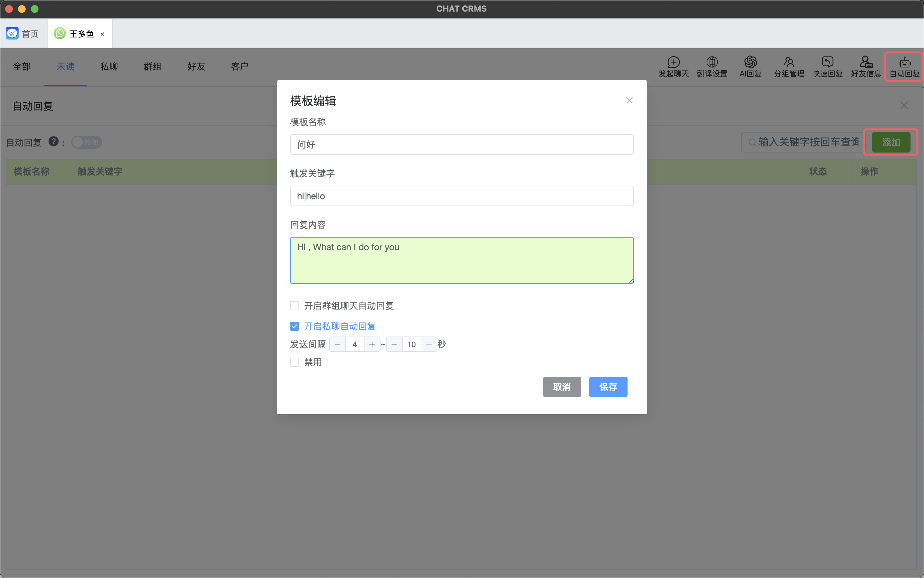Close the 自动回复 panel
The width and height of the screenshot is (924, 578).
(904, 106)
